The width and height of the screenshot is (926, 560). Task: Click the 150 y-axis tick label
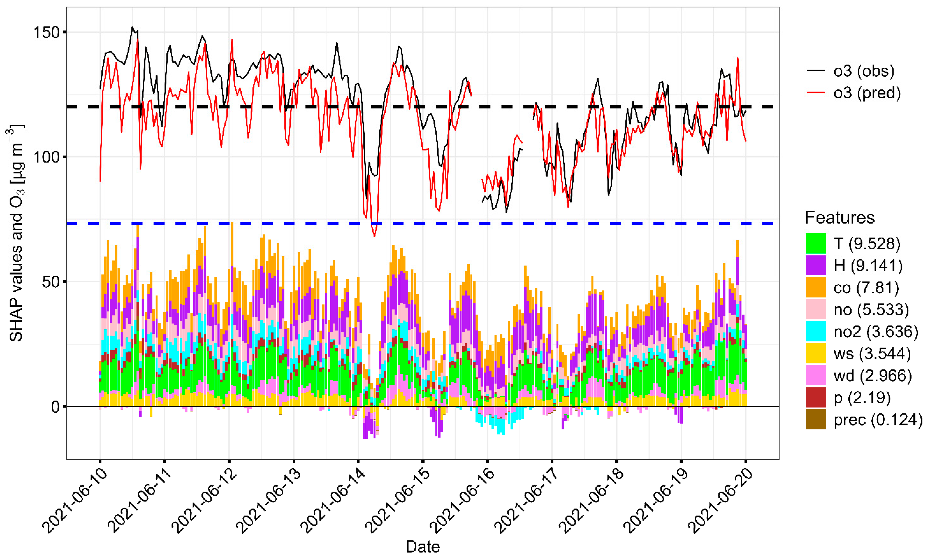47,32
